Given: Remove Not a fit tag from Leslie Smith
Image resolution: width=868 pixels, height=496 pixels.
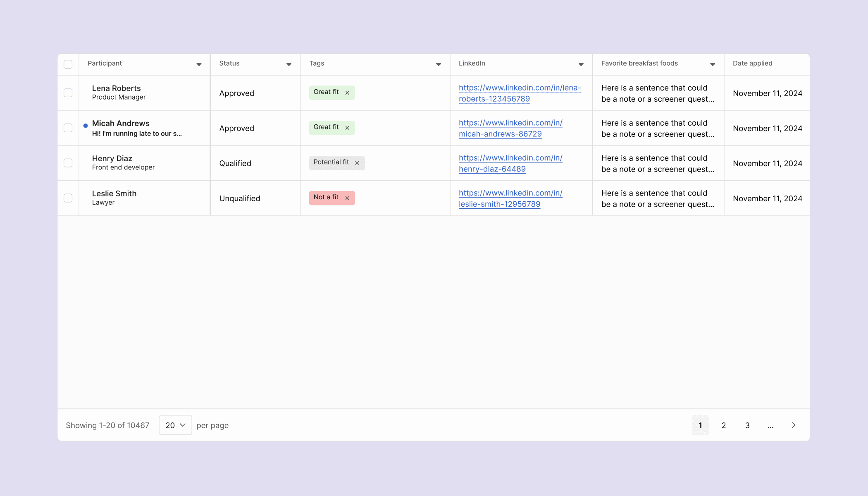Looking at the screenshot, I should (347, 198).
